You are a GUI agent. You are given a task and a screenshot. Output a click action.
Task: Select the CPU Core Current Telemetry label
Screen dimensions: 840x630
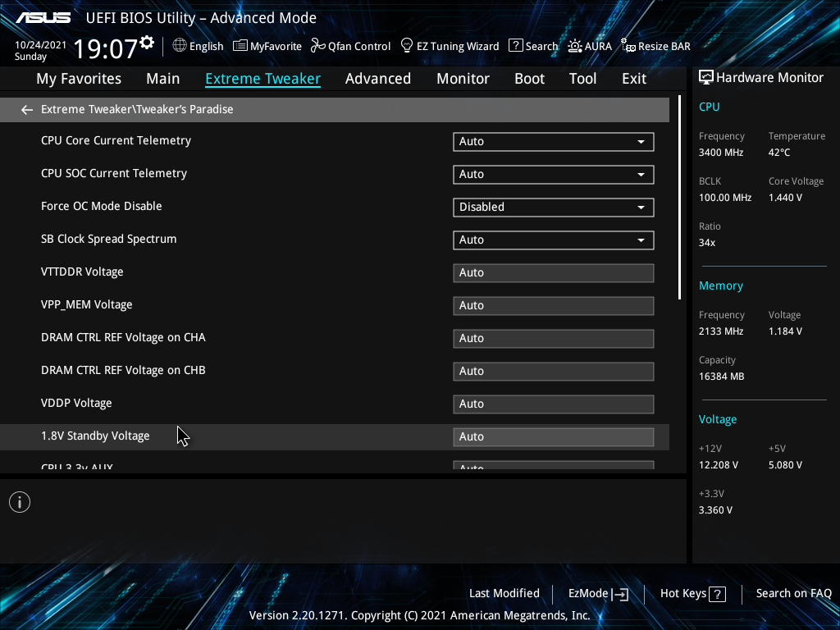click(116, 141)
